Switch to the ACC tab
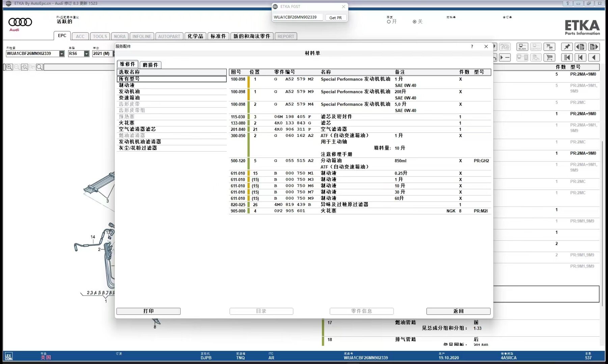The height and width of the screenshot is (364, 608). pyautogui.click(x=80, y=36)
